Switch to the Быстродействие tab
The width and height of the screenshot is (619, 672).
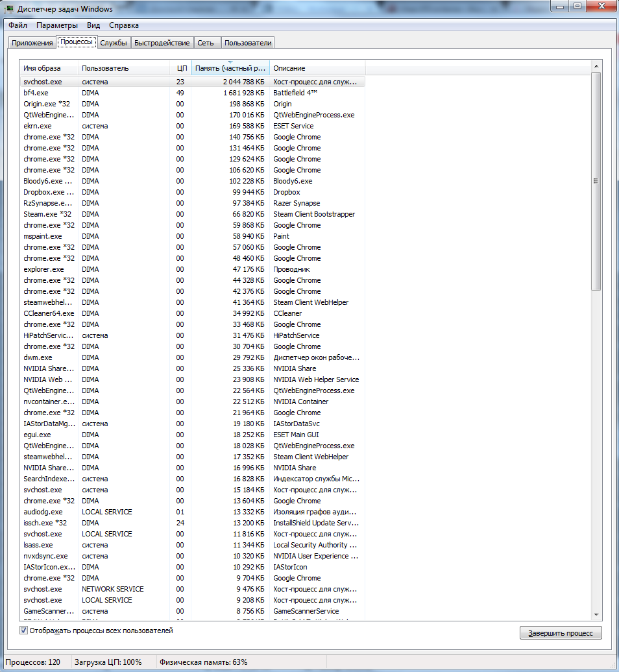pos(162,43)
